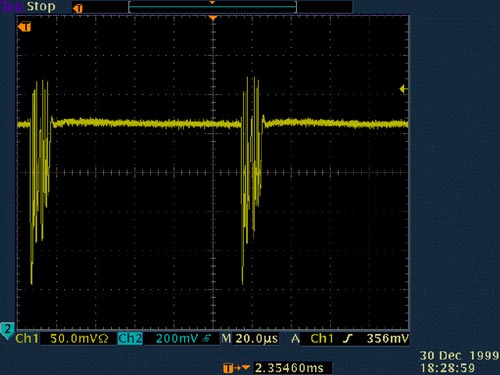The image size is (500, 375).
Task: Click the orange trigger marker in record bar
Action: coord(78,9)
